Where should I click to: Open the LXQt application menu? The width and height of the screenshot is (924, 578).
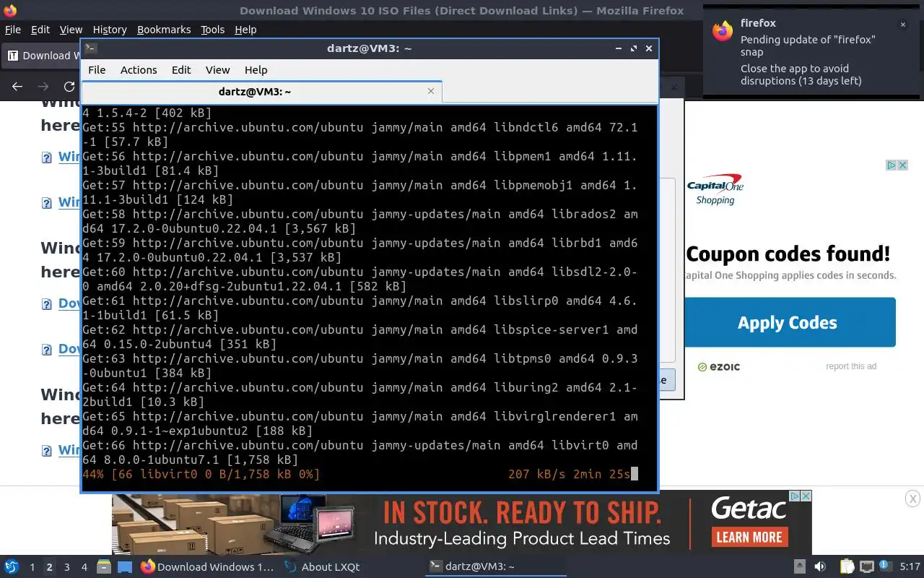pos(12,566)
